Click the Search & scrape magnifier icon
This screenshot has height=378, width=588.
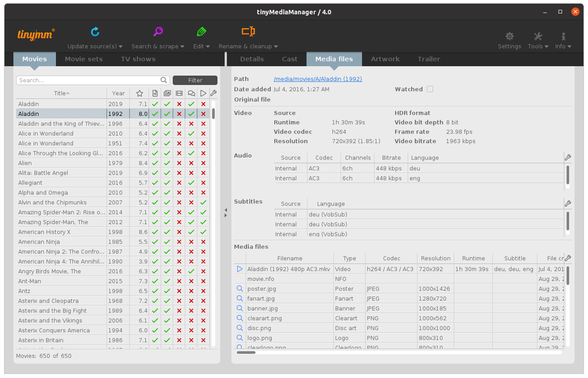pyautogui.click(x=158, y=32)
